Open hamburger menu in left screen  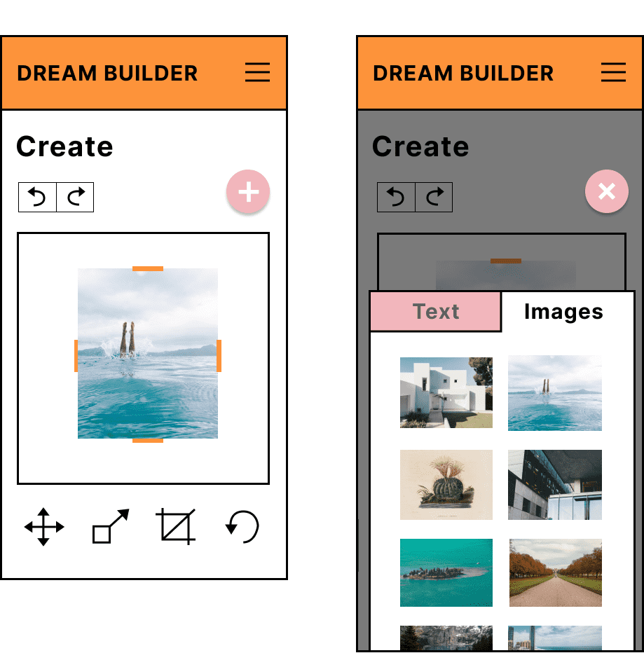point(257,73)
